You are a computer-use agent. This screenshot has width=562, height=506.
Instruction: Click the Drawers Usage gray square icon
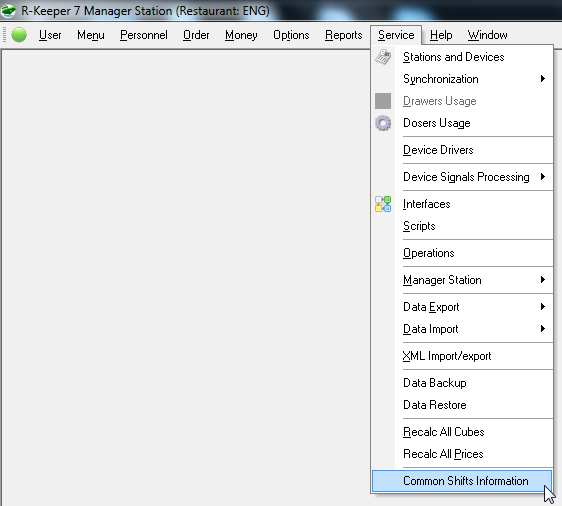(x=383, y=101)
